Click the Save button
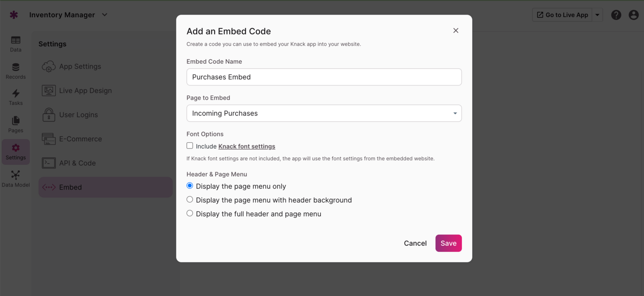Screen dimensions: 644x296 click(448, 243)
